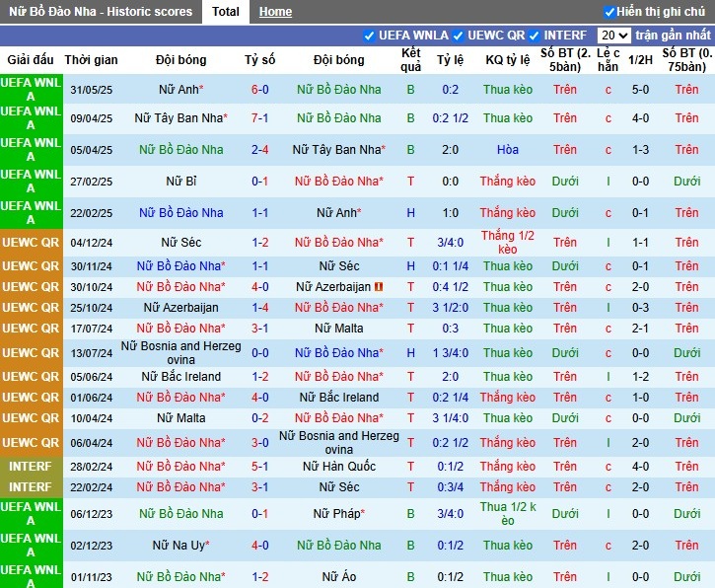Open Nữ Anh team in 31/05/25 row

(181, 90)
